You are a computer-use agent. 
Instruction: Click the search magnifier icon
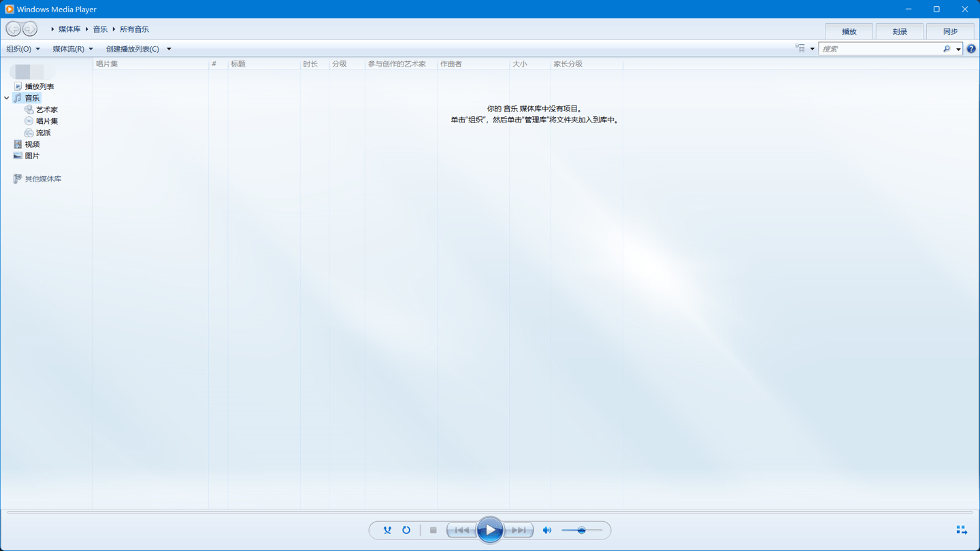point(947,48)
